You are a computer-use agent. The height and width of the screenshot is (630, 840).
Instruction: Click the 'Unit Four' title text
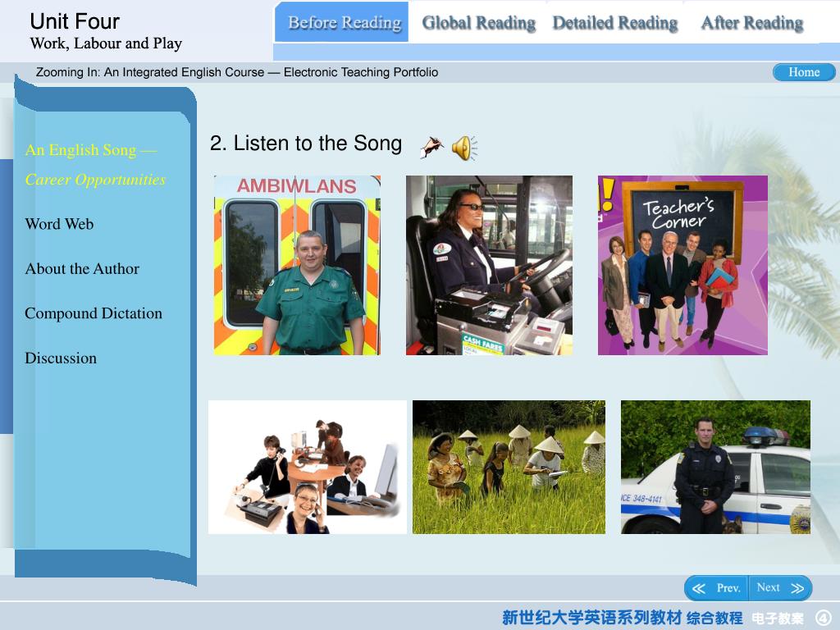click(75, 21)
